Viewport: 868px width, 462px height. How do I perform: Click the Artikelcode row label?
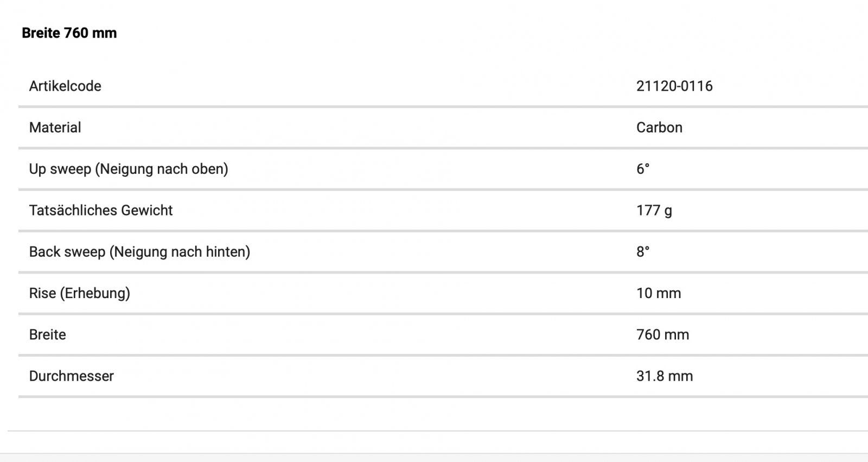tap(65, 86)
